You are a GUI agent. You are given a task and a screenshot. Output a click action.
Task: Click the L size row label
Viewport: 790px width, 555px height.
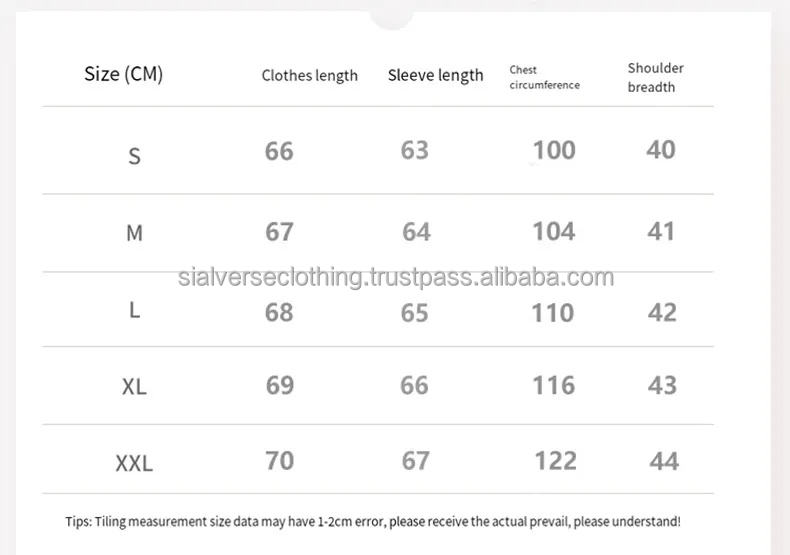[x=135, y=310]
